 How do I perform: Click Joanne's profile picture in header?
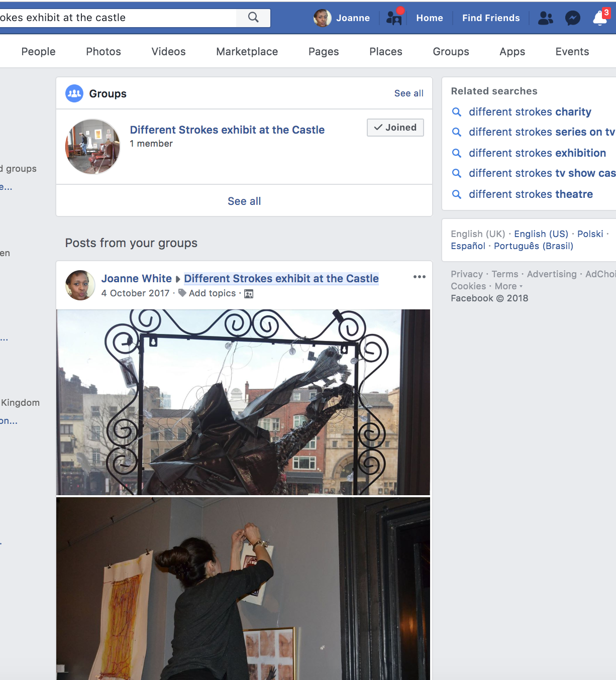322,18
